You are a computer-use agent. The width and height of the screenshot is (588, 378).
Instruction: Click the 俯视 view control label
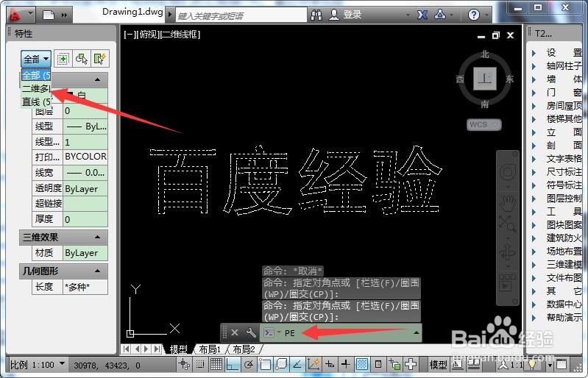click(x=149, y=35)
